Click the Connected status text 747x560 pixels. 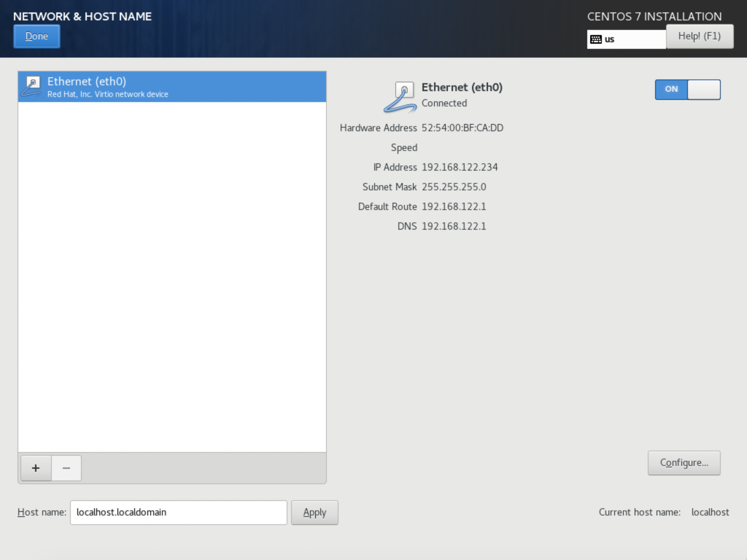[444, 103]
